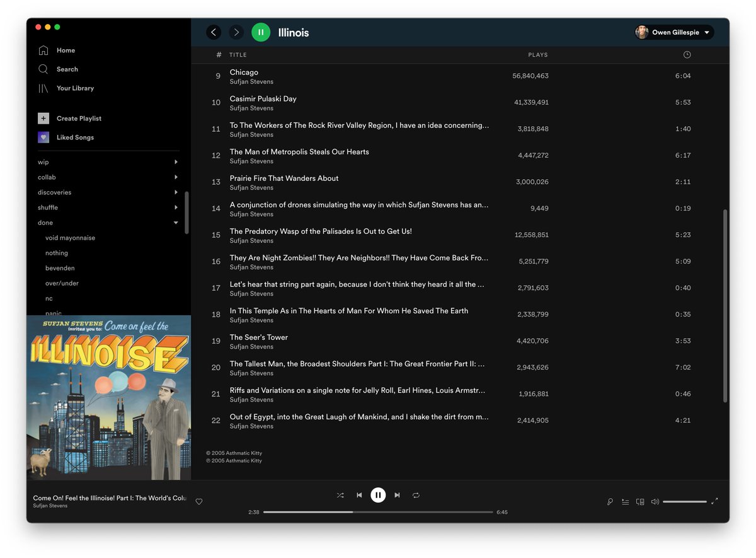The image size is (756, 558).
Task: Select In This Temple As in The Hearts track
Action: pyautogui.click(x=349, y=311)
